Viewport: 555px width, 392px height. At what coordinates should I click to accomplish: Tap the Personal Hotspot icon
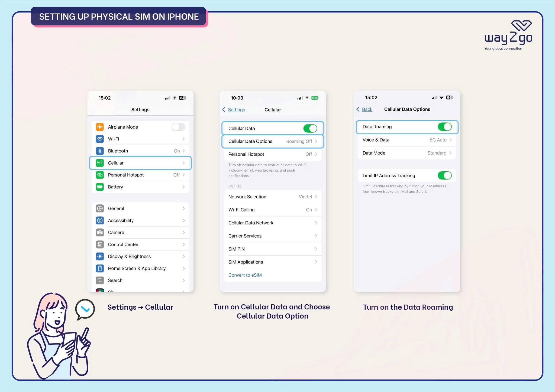tap(99, 175)
